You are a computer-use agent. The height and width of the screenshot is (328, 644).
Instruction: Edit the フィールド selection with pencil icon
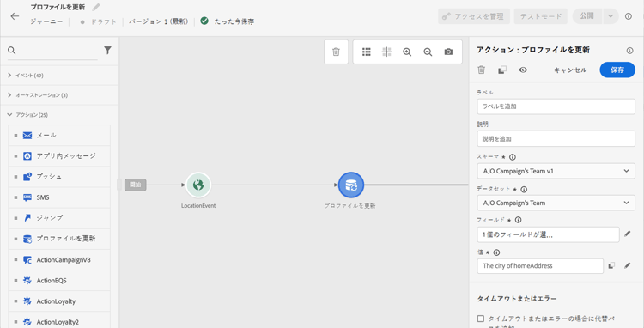[x=627, y=234]
